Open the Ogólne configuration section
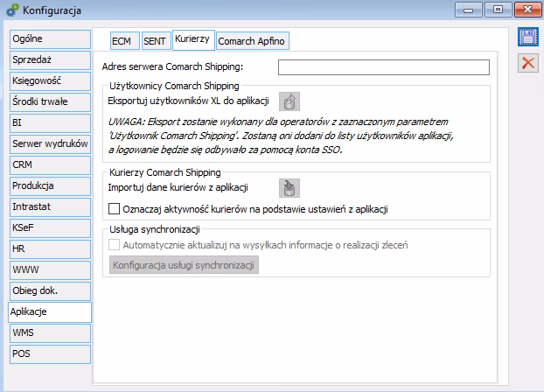The image size is (544, 392). (49, 39)
